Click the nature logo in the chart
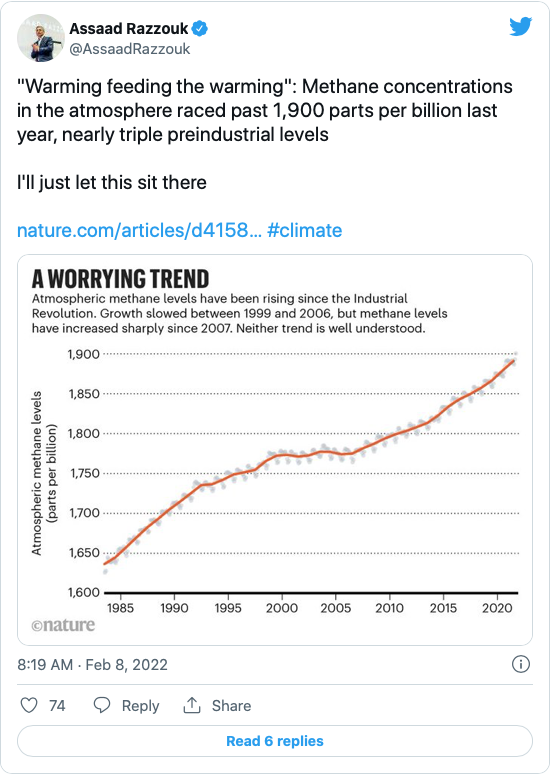 coord(63,625)
